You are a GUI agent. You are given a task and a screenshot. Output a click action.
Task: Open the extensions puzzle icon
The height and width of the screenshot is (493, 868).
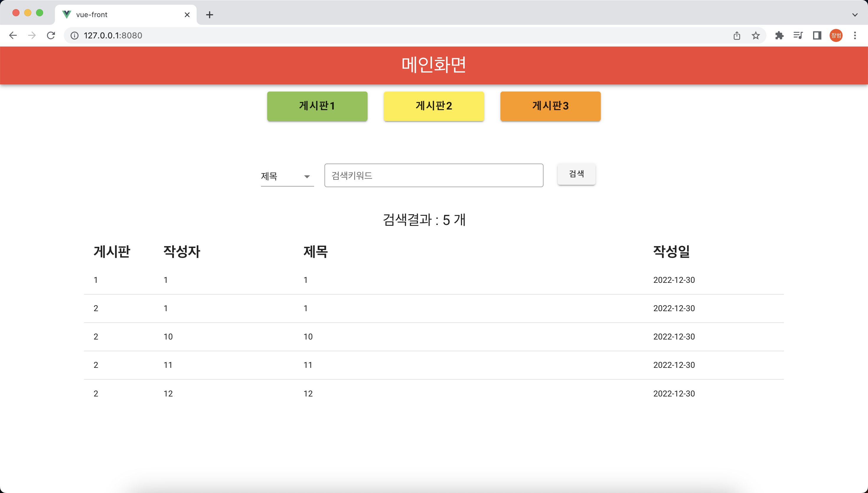point(779,35)
